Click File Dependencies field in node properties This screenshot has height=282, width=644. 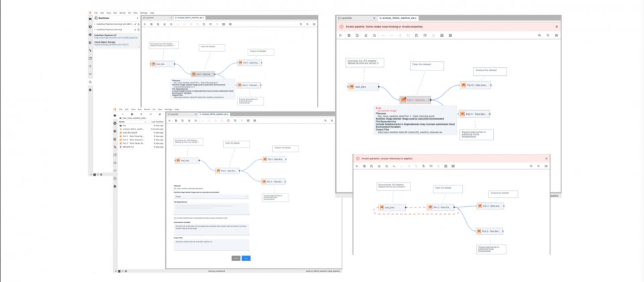(211, 209)
